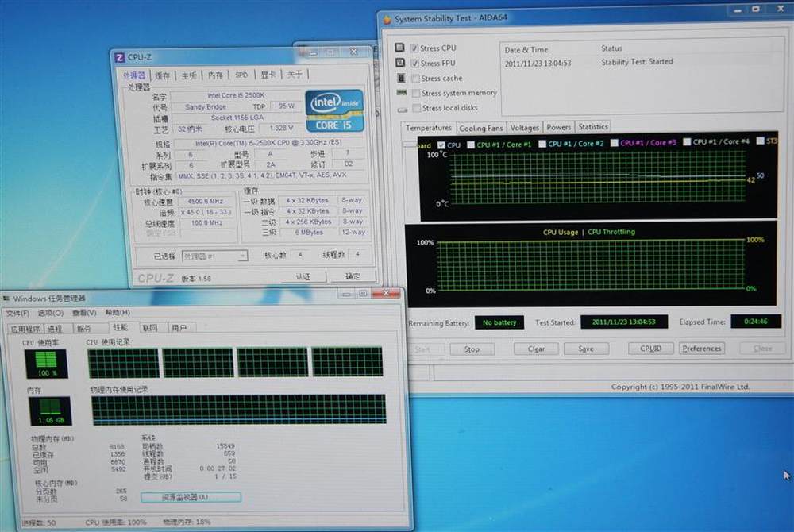Viewport: 794px width, 532px height.
Task: Toggle the CPU #1 / Core #1 graph checkbox
Action: [471, 145]
